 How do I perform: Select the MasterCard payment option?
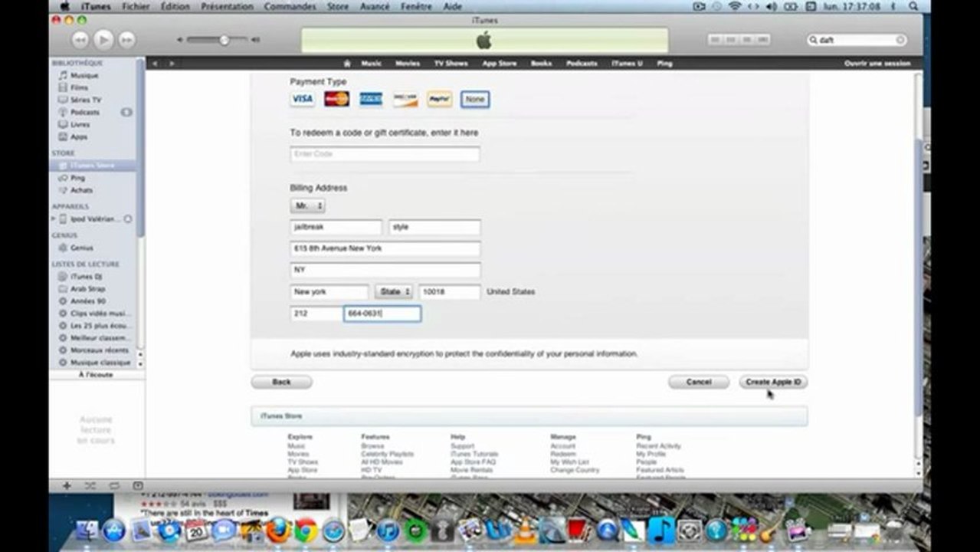(336, 99)
